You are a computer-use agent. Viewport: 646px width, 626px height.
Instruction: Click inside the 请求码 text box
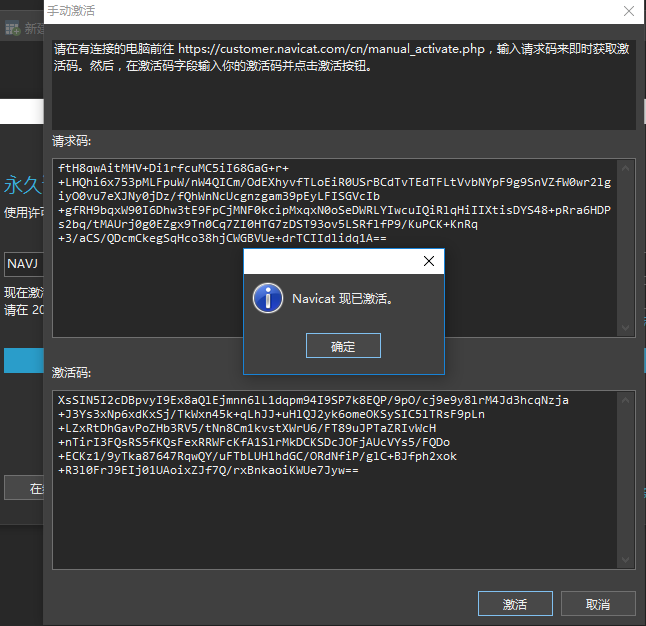click(344, 248)
